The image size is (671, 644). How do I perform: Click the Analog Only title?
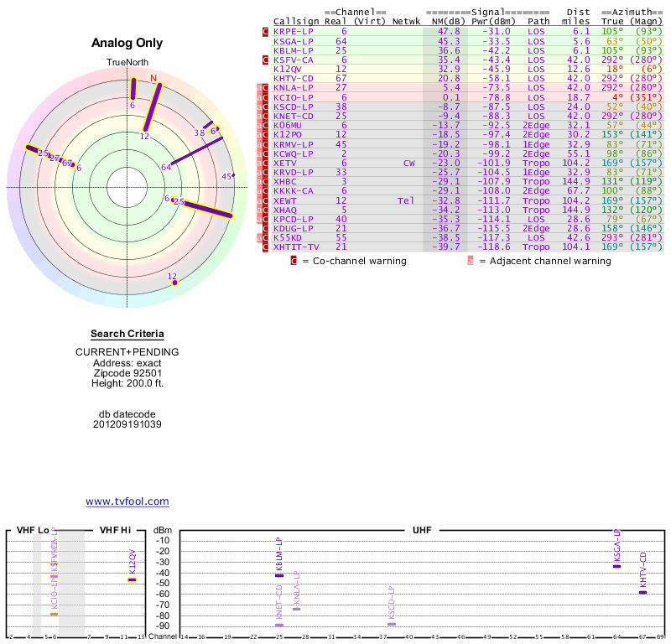(127, 43)
